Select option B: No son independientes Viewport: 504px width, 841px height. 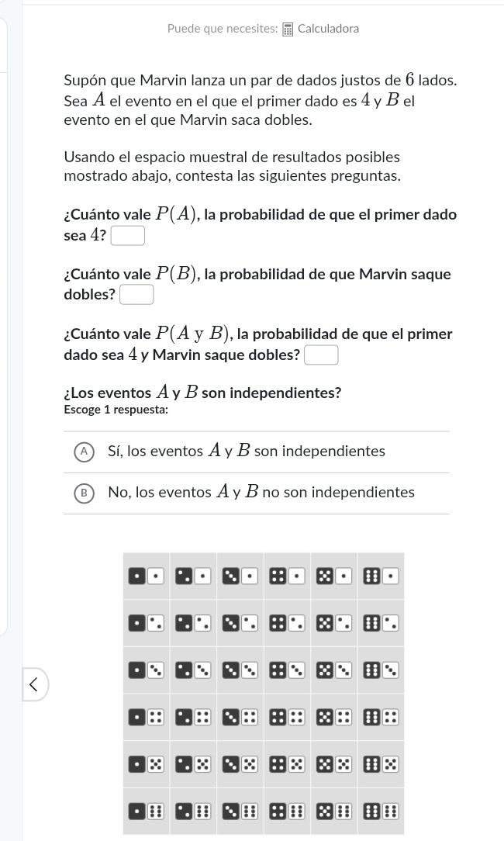(x=83, y=493)
